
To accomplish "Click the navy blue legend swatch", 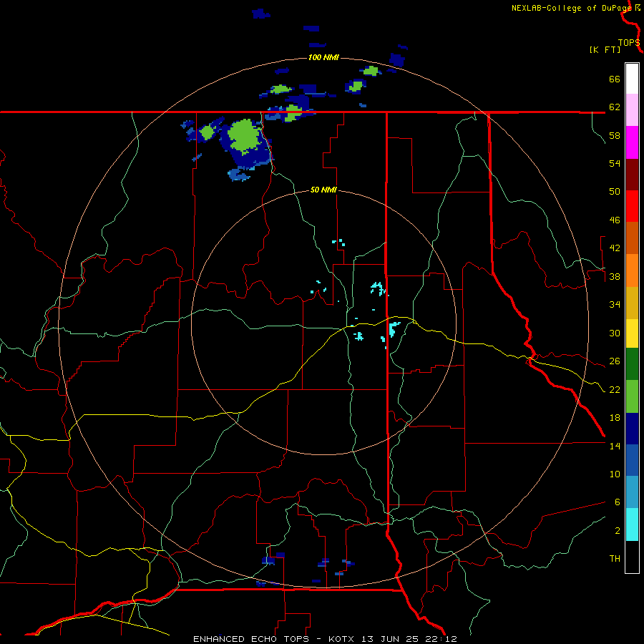I will pyautogui.click(x=632, y=429).
